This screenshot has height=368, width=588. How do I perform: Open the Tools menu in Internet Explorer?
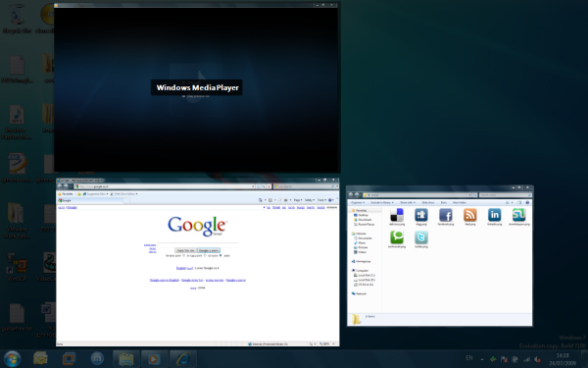(321, 200)
